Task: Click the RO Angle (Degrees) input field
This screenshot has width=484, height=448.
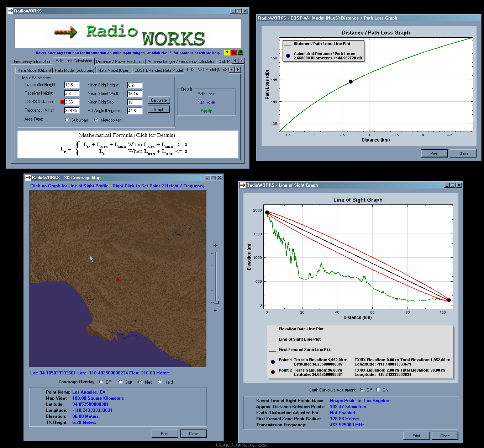Action: pos(135,111)
